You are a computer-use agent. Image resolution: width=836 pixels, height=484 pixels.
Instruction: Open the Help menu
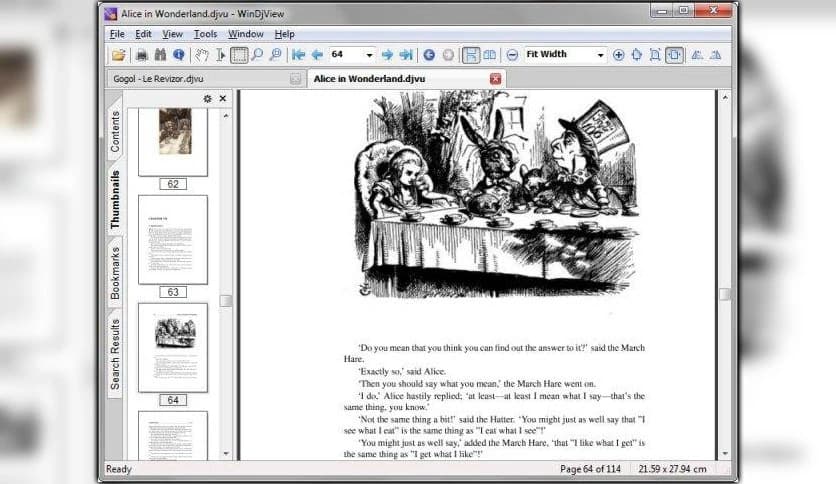coord(285,34)
